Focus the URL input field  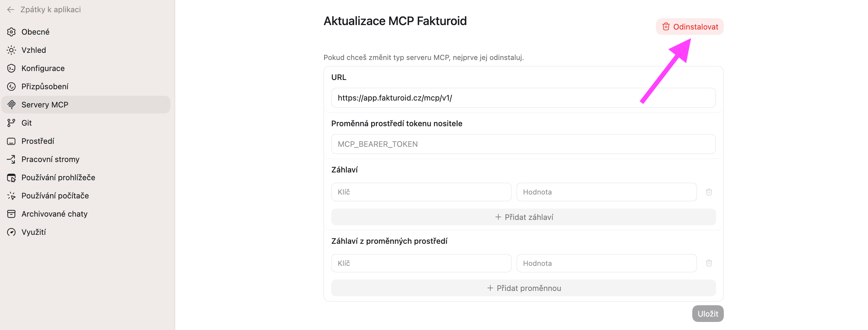click(x=489, y=98)
